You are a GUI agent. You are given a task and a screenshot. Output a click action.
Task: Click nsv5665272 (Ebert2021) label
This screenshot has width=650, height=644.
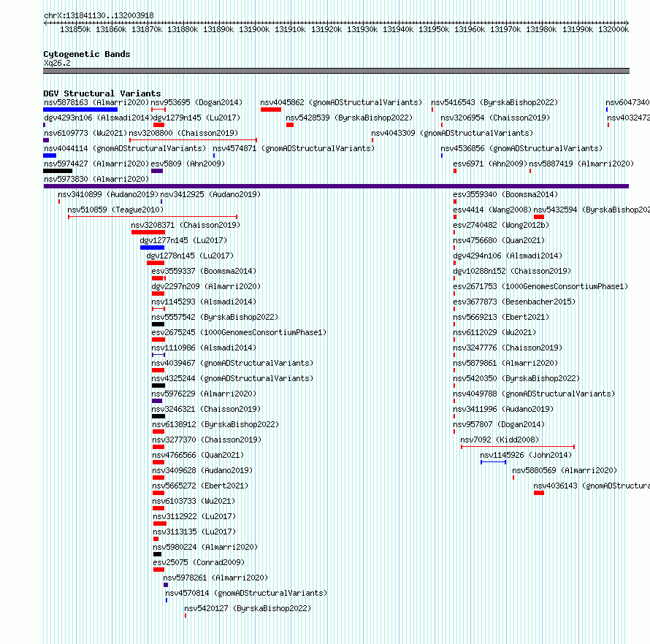click(x=200, y=486)
